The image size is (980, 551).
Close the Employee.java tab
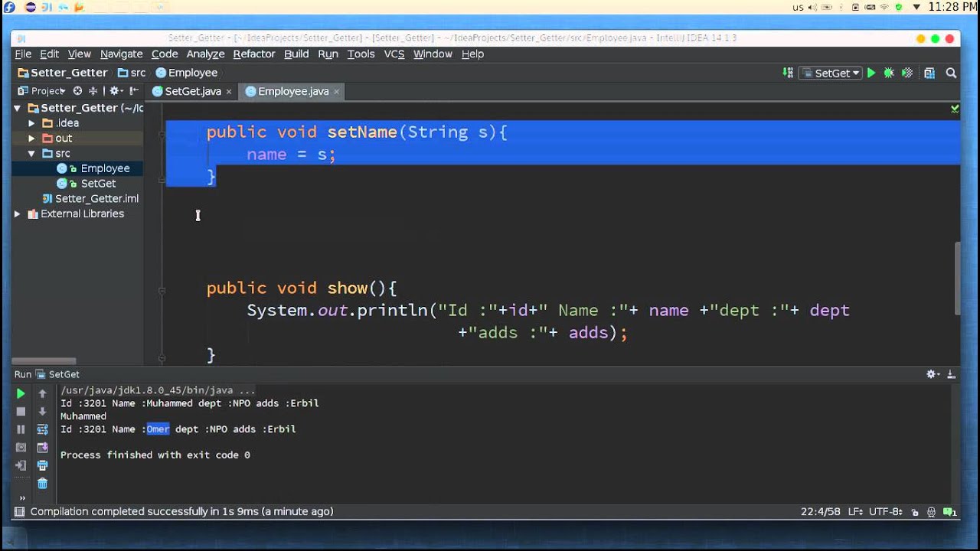coord(336,92)
